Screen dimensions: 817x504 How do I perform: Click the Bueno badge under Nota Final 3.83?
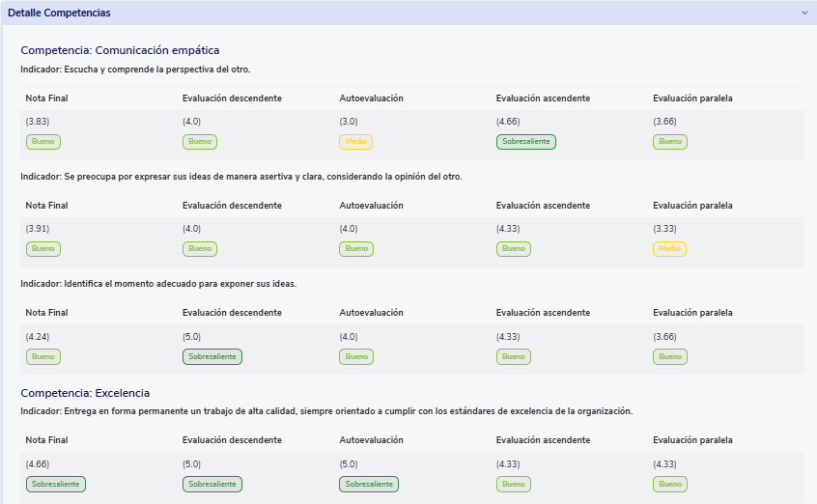tap(42, 142)
